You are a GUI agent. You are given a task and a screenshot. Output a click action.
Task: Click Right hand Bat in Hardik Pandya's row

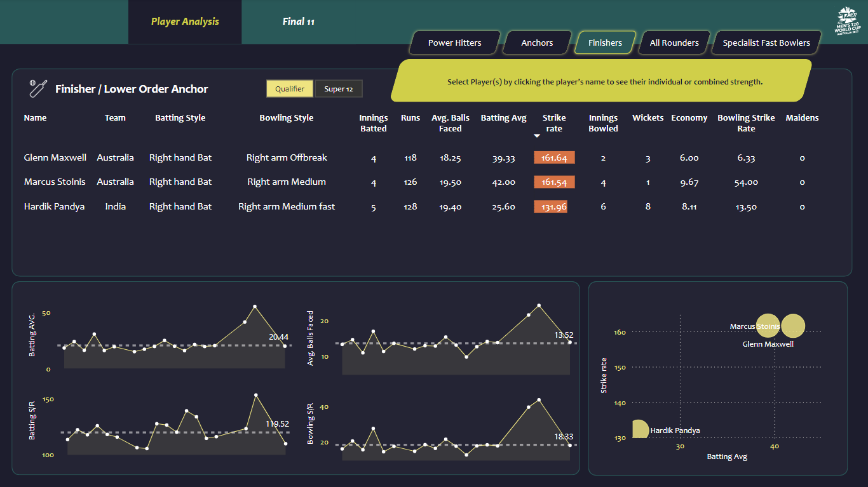click(x=180, y=207)
